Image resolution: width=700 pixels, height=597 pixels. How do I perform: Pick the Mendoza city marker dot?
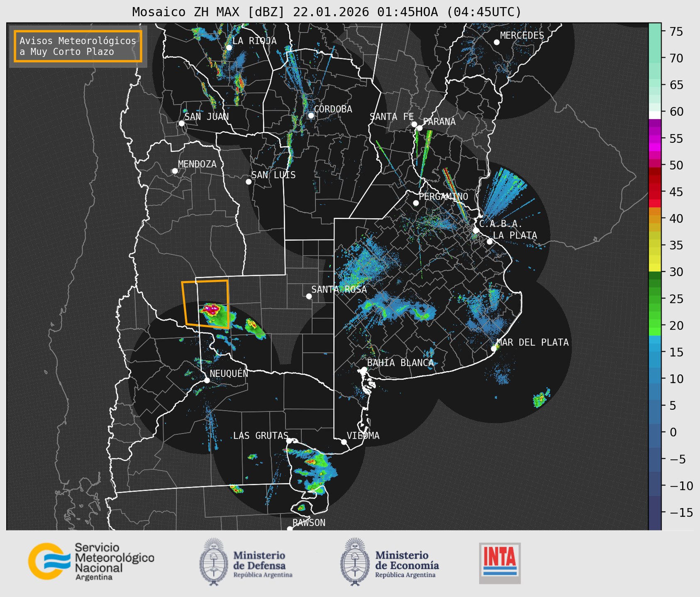tap(175, 171)
